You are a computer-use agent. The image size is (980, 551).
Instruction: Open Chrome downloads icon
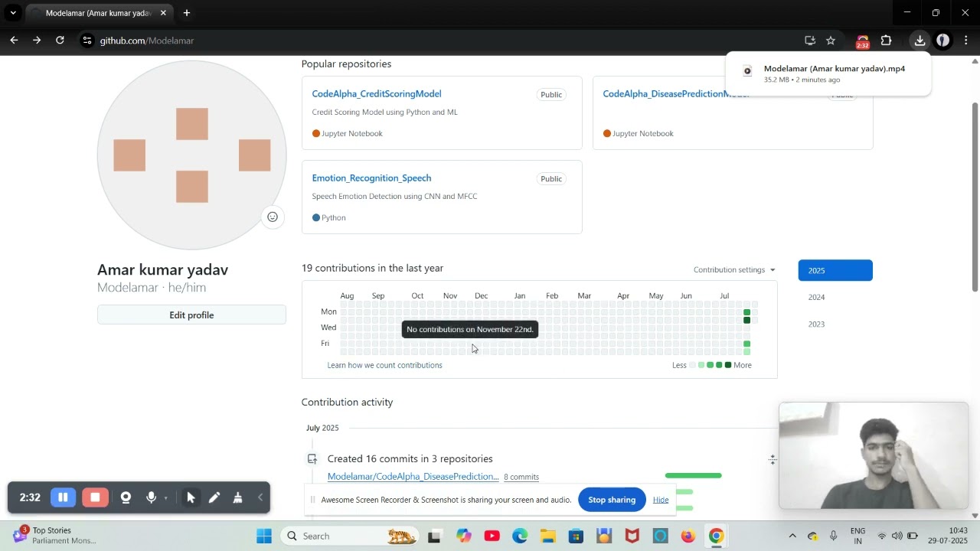pos(920,41)
